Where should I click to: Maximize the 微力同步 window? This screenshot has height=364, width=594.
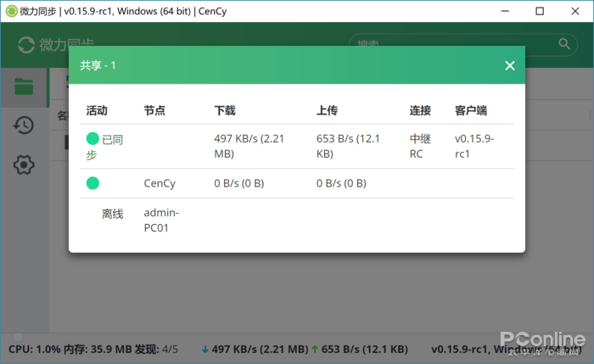540,11
